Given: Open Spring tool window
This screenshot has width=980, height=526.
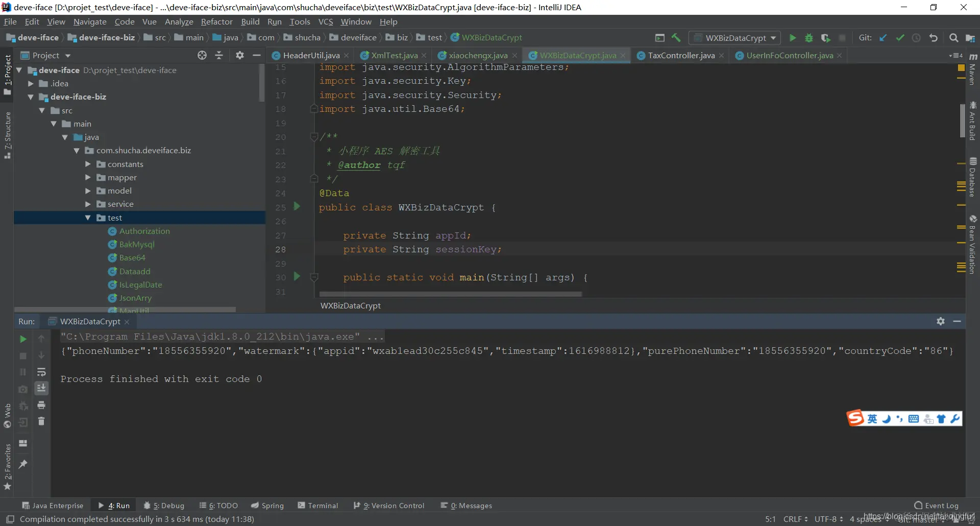Looking at the screenshot, I should (x=267, y=506).
